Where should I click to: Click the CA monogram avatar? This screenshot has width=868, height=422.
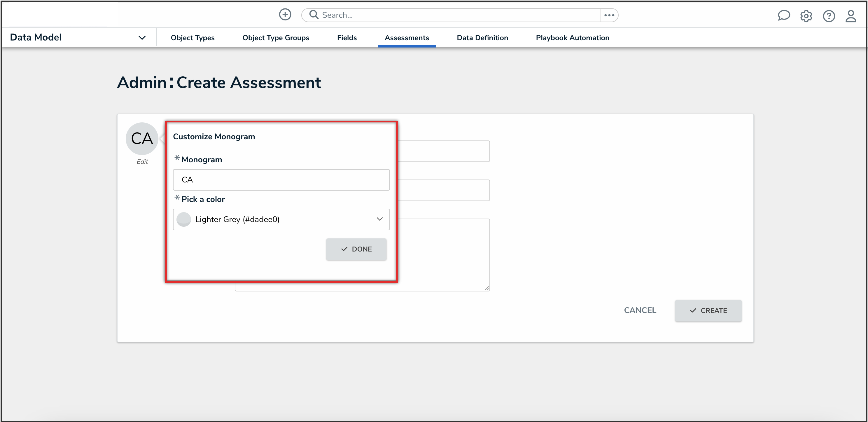(x=142, y=138)
